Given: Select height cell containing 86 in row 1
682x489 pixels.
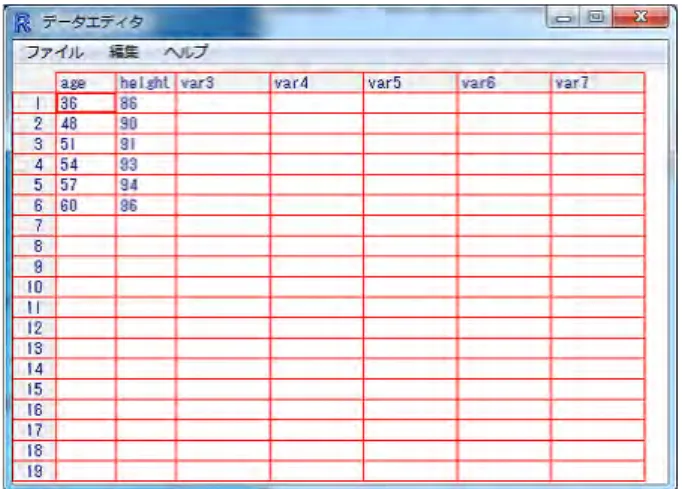Looking at the screenshot, I should coord(146,103).
